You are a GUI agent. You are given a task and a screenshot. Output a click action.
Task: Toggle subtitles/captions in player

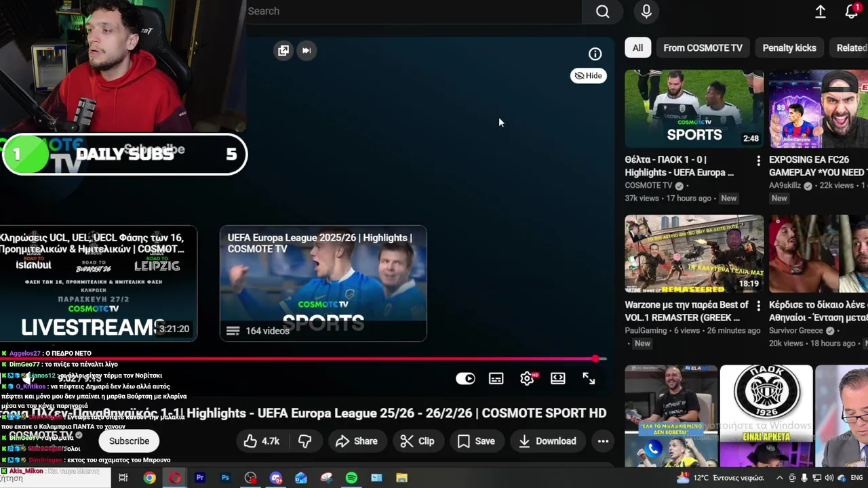coord(496,379)
